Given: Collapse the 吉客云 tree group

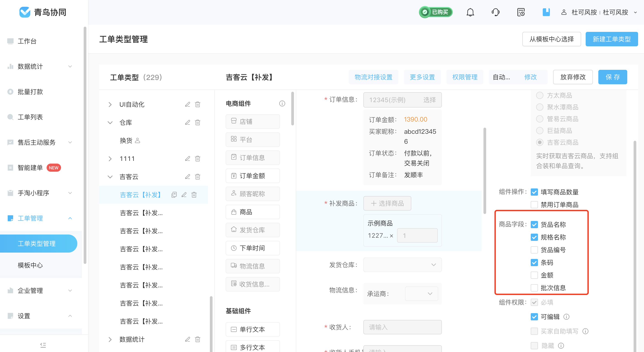Looking at the screenshot, I should tap(110, 177).
